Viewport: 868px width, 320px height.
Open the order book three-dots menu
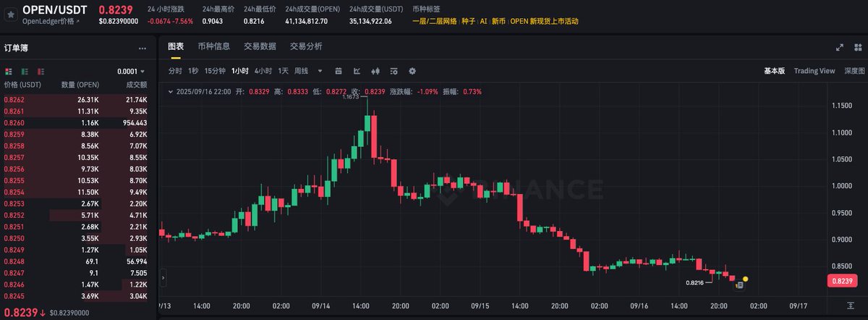pos(142,49)
